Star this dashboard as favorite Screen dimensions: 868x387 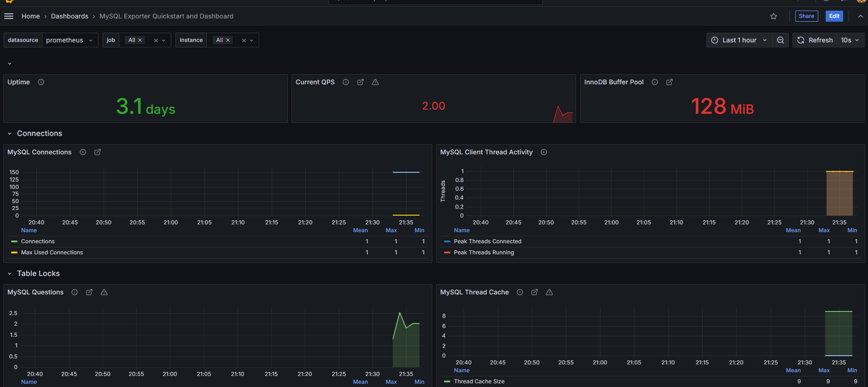pyautogui.click(x=774, y=16)
